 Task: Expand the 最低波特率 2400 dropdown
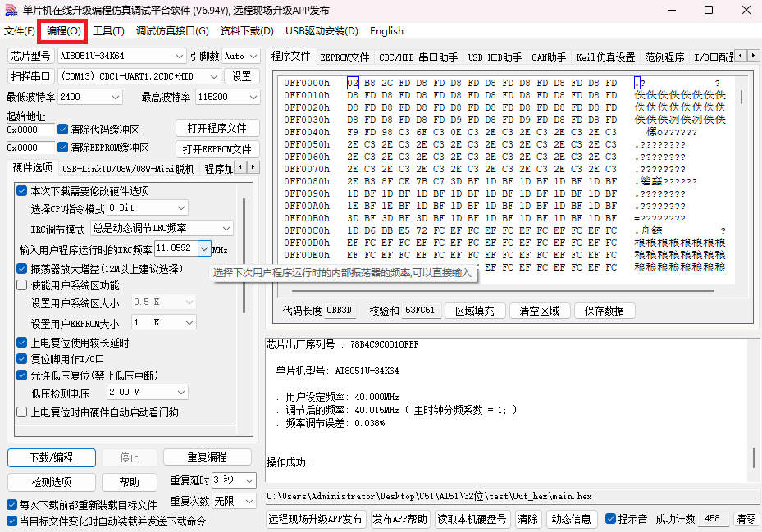[116, 98]
